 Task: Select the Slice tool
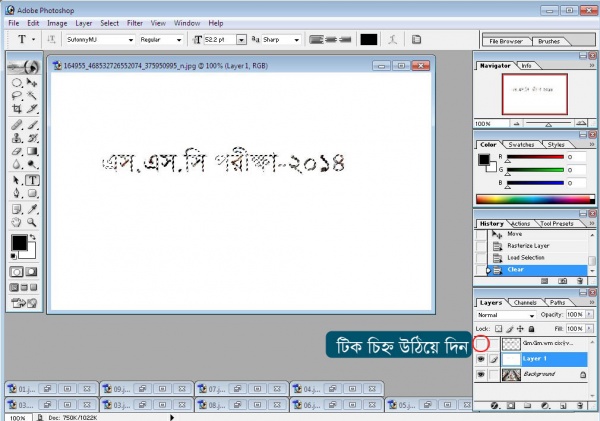(x=32, y=109)
